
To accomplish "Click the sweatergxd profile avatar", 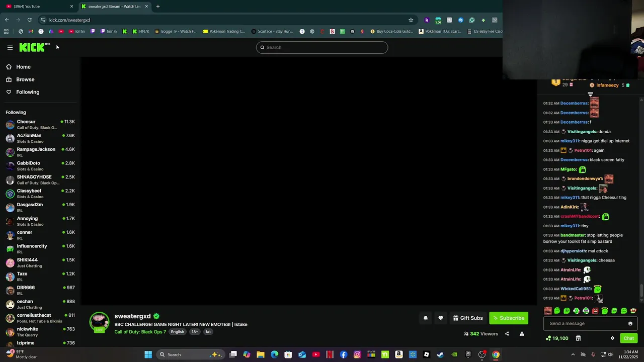I will (x=99, y=322).
